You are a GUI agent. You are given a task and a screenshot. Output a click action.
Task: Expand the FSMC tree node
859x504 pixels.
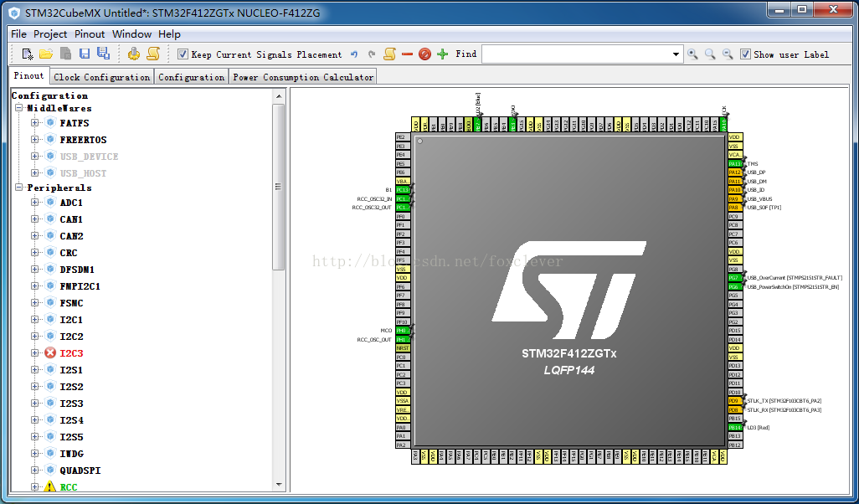[35, 302]
